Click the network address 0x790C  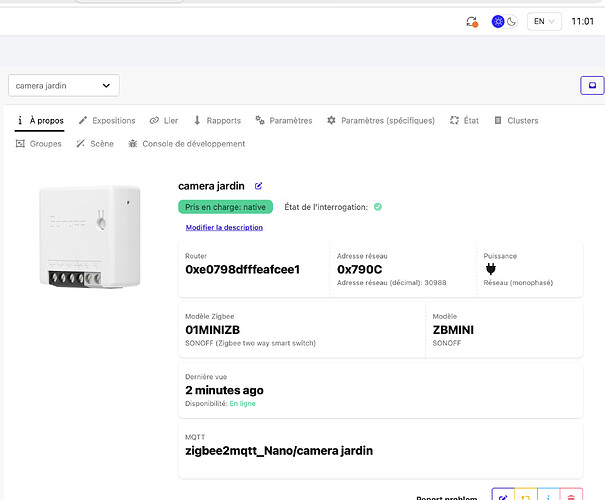pyautogui.click(x=360, y=269)
